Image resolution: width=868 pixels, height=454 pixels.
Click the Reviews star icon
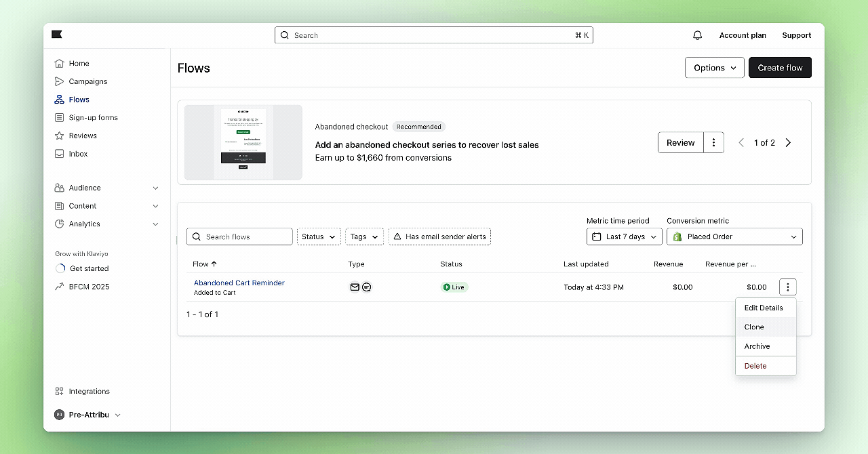(60, 136)
